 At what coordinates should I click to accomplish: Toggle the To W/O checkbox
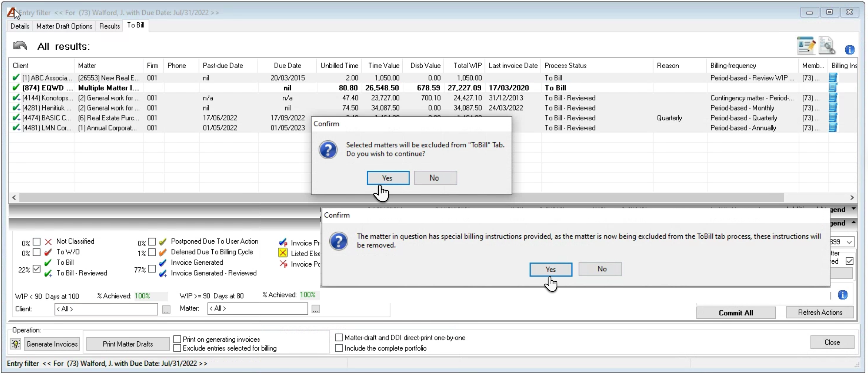pyautogui.click(x=36, y=252)
